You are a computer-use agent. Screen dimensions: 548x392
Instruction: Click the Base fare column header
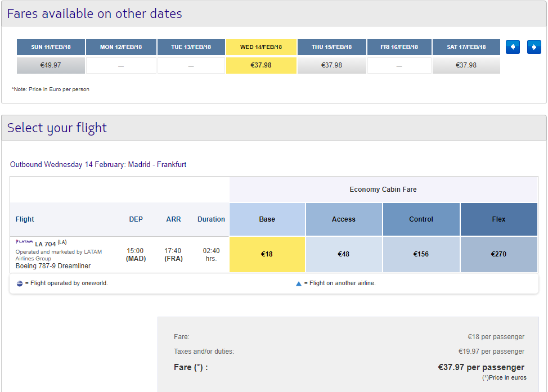(267, 219)
